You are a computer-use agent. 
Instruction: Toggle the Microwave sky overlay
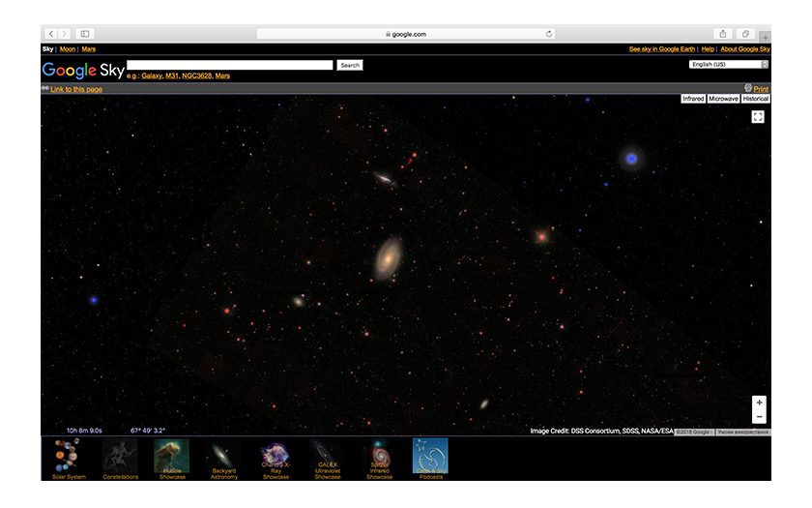pyautogui.click(x=723, y=99)
